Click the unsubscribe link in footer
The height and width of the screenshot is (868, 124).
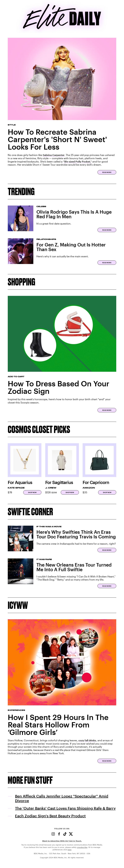(x=82, y=847)
